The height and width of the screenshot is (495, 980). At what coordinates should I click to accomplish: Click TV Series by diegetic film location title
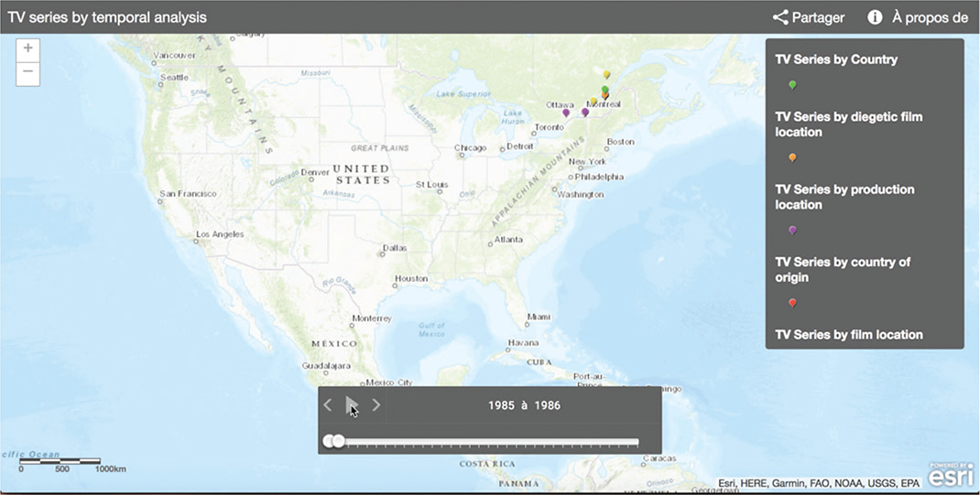click(849, 124)
